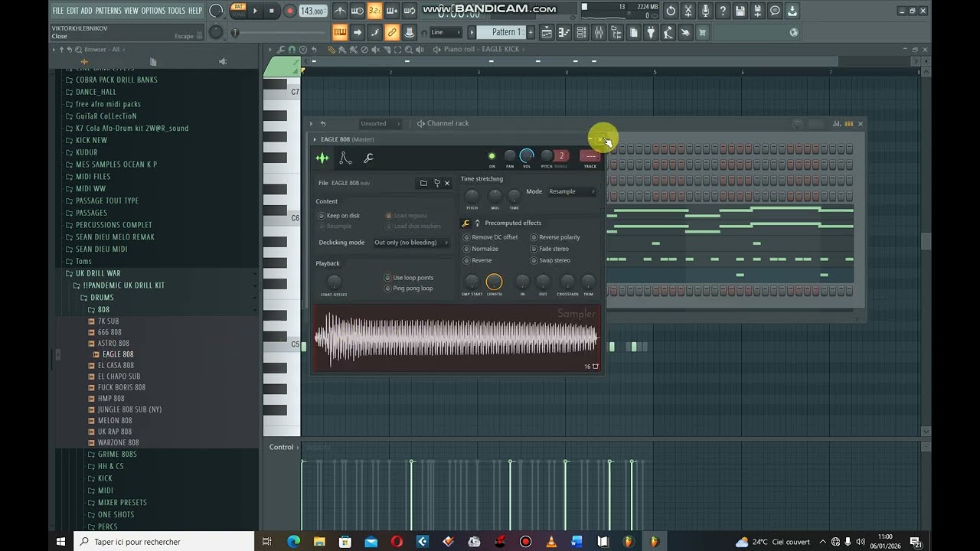The height and width of the screenshot is (551, 980).
Task: Open the Declicking mode dropdown
Action: point(411,243)
